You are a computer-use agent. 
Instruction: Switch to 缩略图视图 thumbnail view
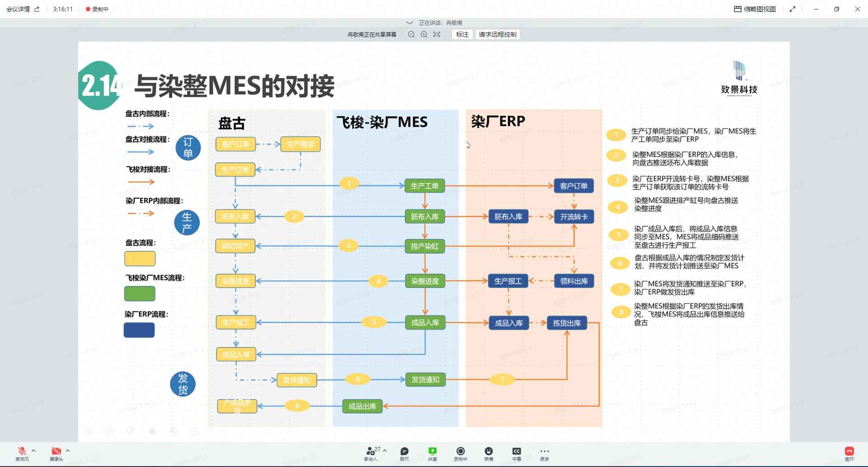coord(755,9)
